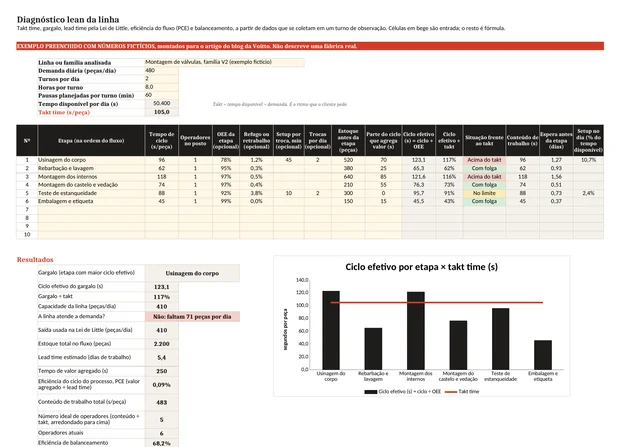Screen dimensions: 620x447
Task: Select the row 'Montagem dos internos'
Action: (310, 177)
